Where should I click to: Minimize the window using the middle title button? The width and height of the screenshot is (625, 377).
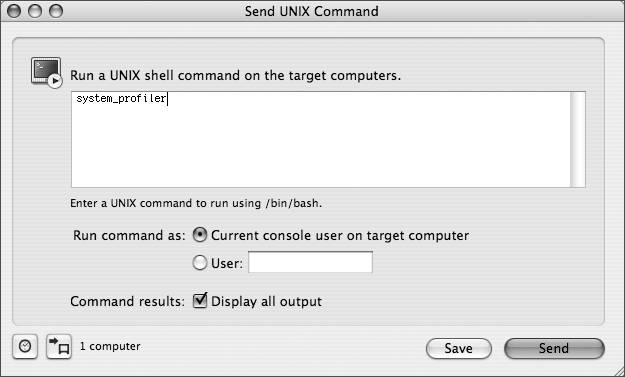pos(35,11)
